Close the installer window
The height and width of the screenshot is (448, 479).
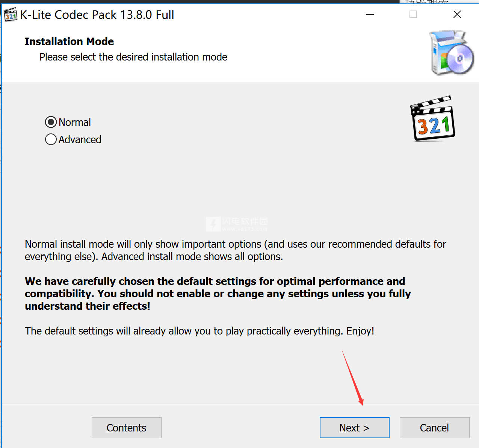(457, 15)
